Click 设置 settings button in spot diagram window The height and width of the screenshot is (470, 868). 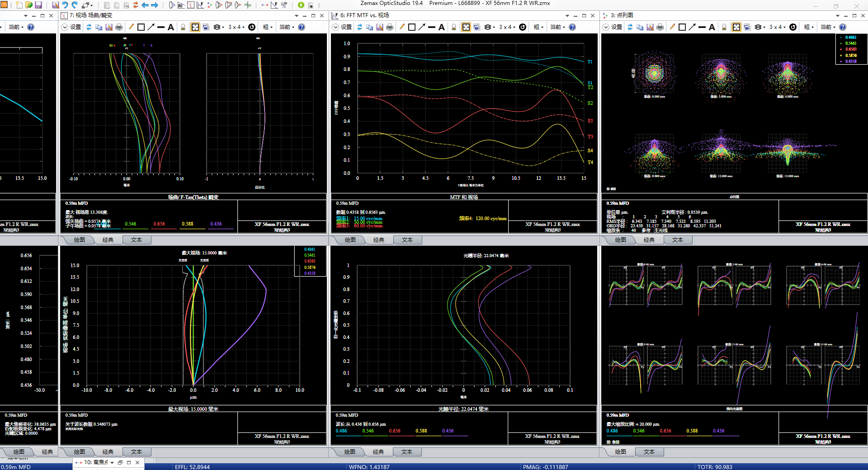pos(613,27)
